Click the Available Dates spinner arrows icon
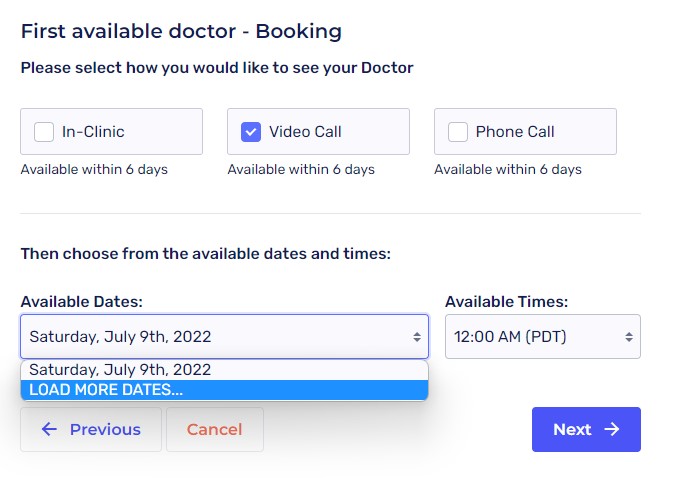This screenshot has height=478, width=679. click(x=417, y=337)
